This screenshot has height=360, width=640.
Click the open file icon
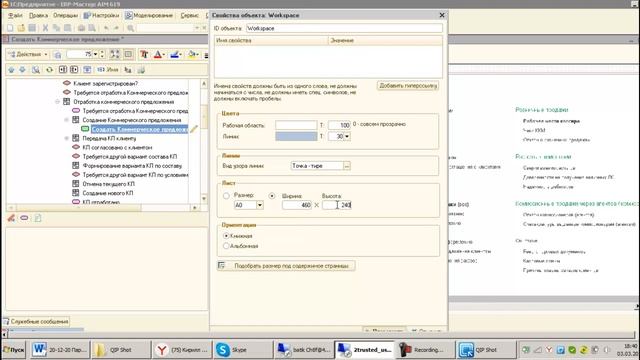click(x=21, y=28)
